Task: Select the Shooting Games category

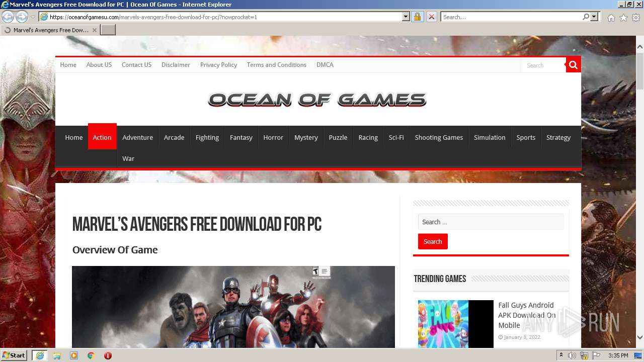Action: point(439,137)
